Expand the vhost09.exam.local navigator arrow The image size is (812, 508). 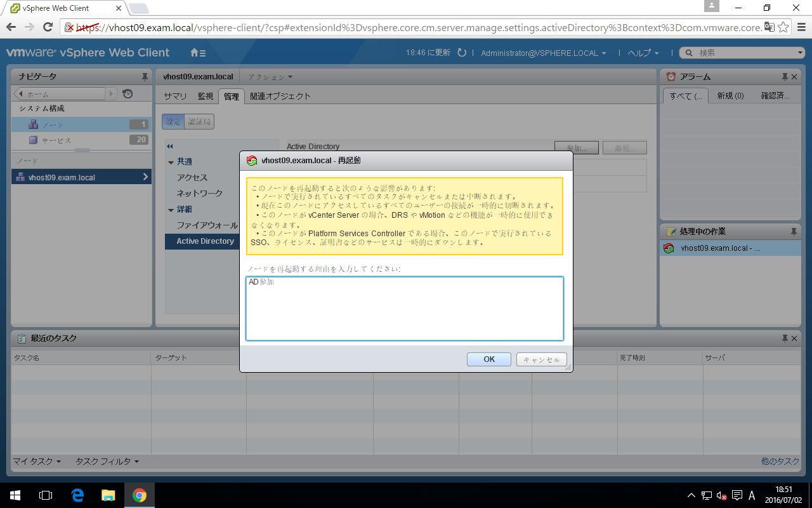pos(145,177)
